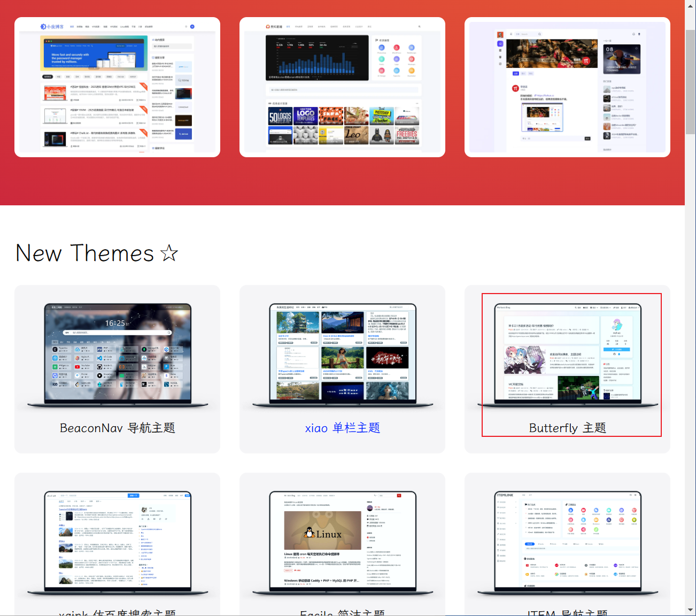Open the xaink theme laptop preview
Viewport: 696px width, 616px height.
(117, 541)
